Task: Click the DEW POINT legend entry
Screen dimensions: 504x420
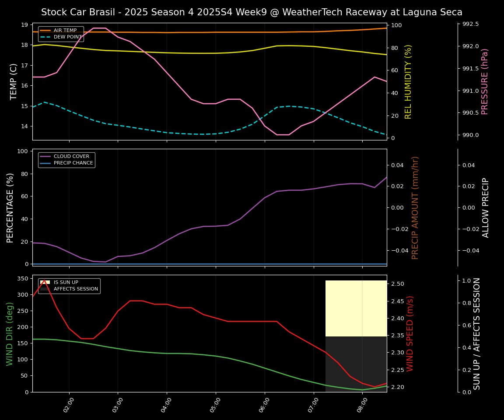Action: click(65, 37)
